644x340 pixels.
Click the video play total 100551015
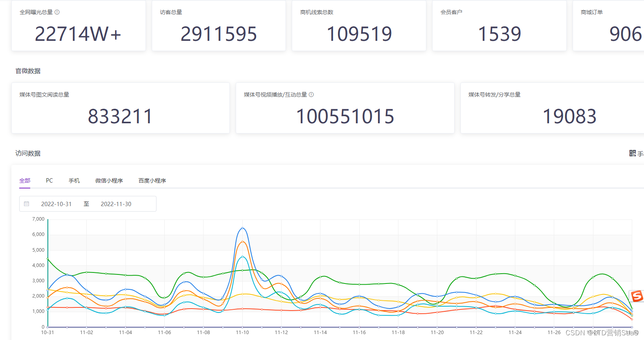[x=345, y=116]
